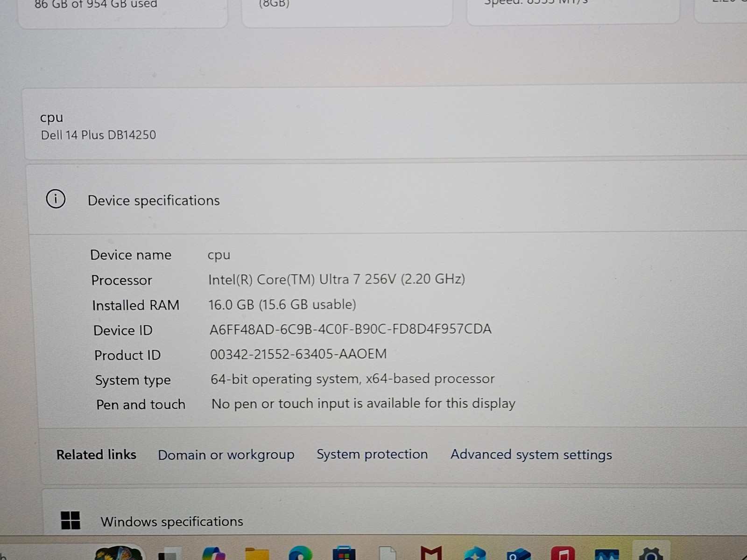Click the 'Pen and touch' label

click(x=141, y=405)
